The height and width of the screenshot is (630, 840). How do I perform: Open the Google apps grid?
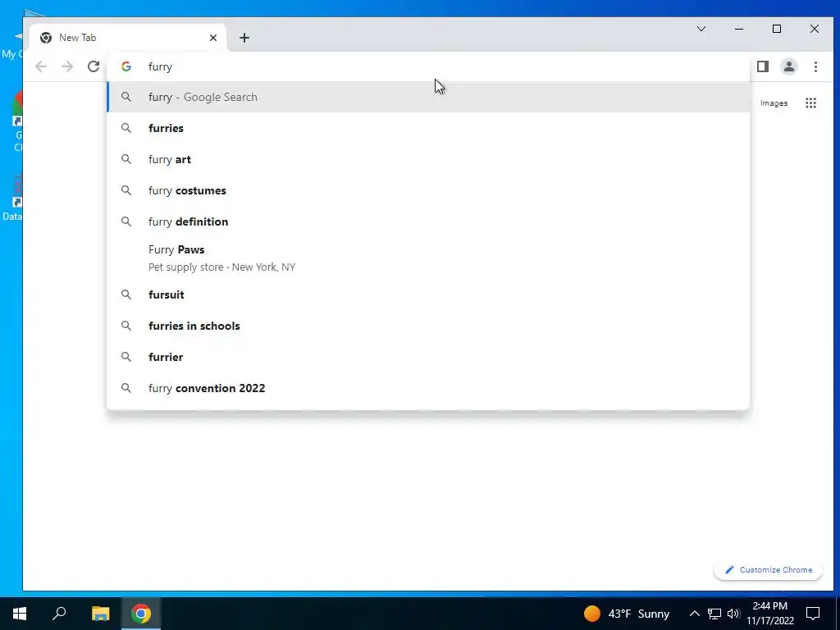(x=810, y=103)
